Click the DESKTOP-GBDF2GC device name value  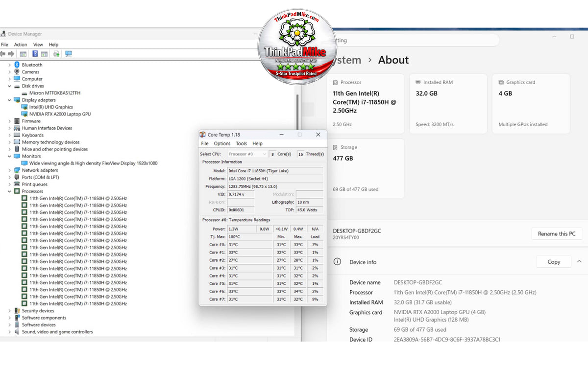click(x=418, y=282)
